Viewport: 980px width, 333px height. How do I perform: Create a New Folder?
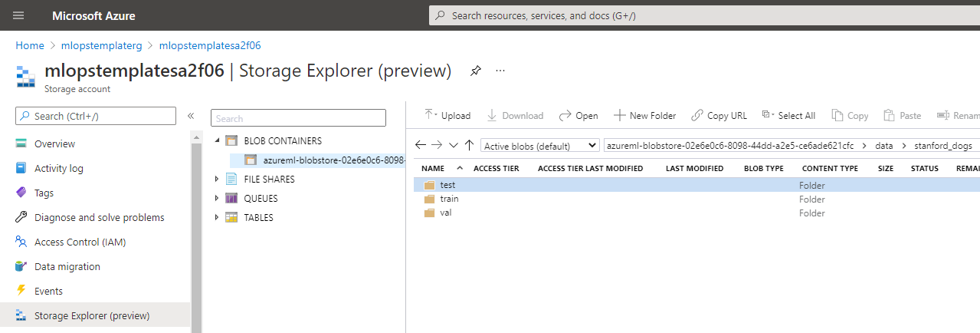click(x=644, y=115)
